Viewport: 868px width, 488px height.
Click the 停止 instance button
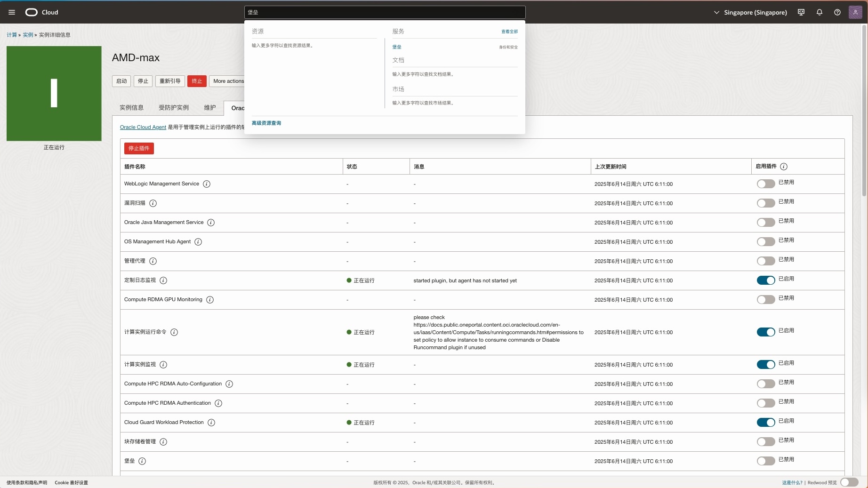[x=143, y=81]
